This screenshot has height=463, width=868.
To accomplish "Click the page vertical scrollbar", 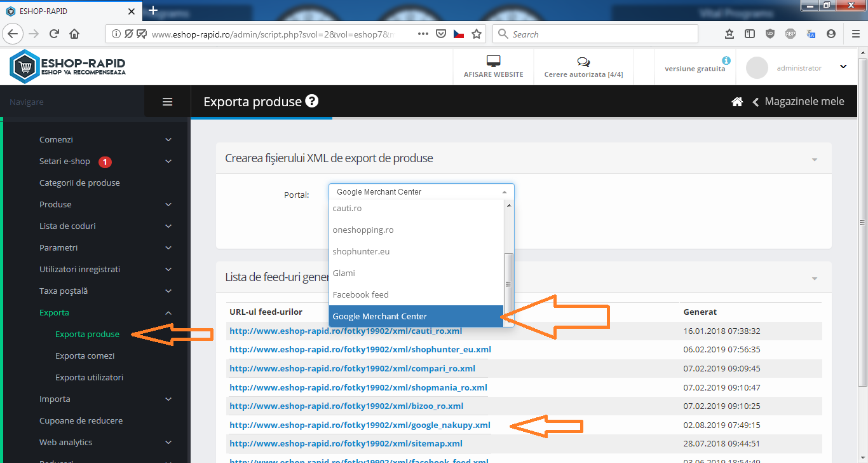I will click(x=862, y=223).
